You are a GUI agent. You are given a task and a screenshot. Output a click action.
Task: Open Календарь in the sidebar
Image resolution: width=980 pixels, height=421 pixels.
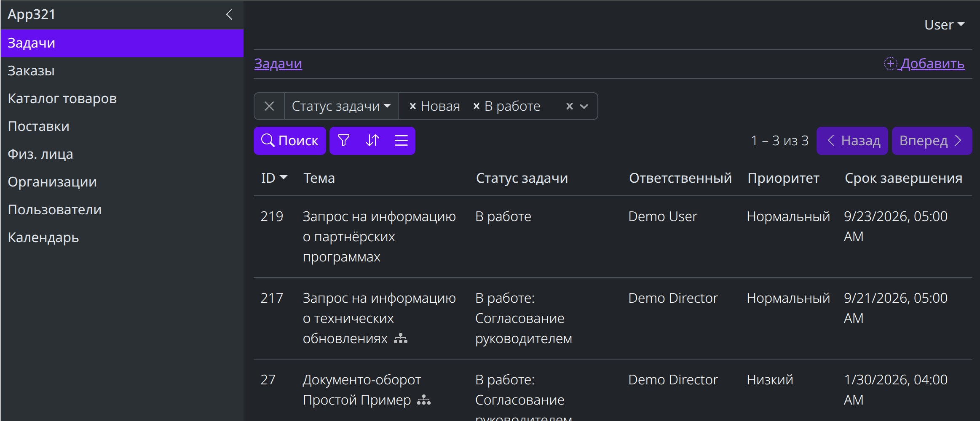(x=122, y=237)
